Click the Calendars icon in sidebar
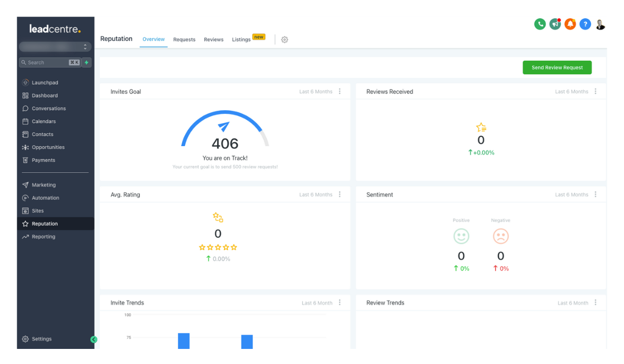This screenshot has width=624, height=364. coord(25,122)
